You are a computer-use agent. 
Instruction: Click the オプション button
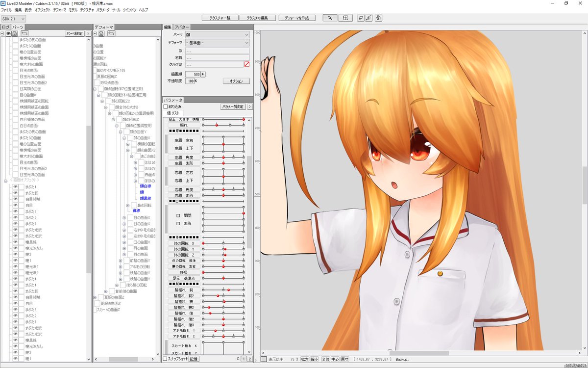point(237,81)
